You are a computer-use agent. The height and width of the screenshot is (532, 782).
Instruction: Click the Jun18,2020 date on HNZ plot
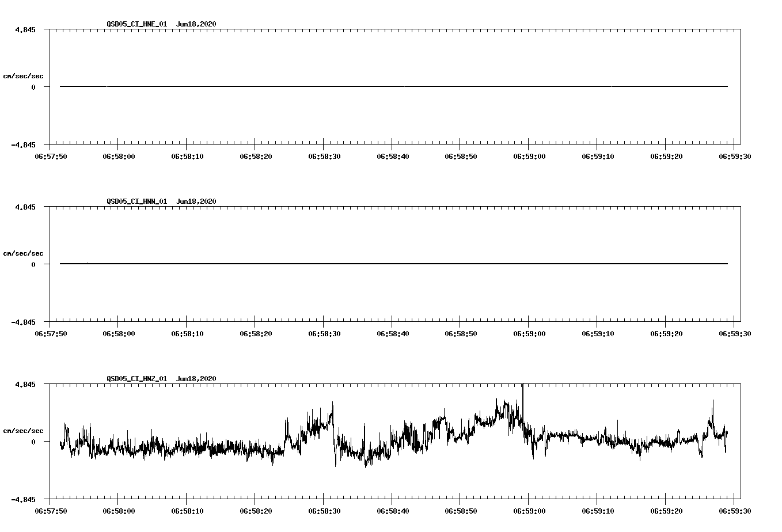coord(196,379)
